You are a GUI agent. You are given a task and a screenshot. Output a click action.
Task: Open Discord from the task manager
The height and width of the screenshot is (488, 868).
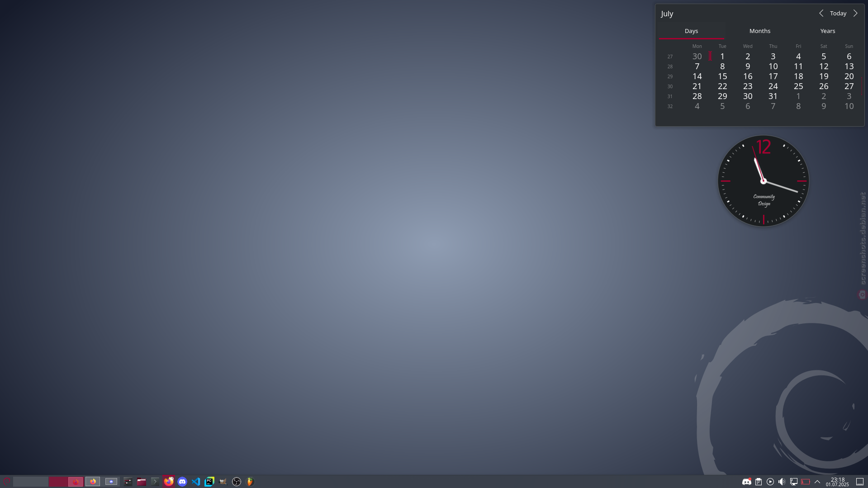(182, 482)
